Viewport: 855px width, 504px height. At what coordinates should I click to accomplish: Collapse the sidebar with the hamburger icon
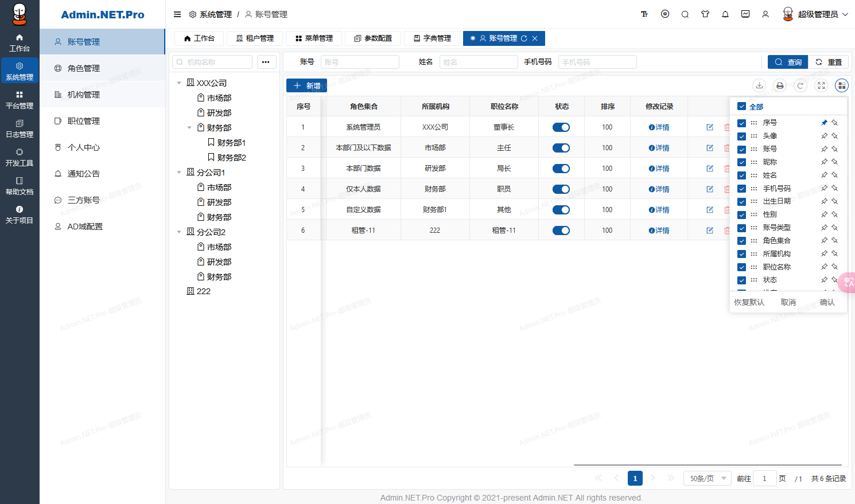[177, 14]
